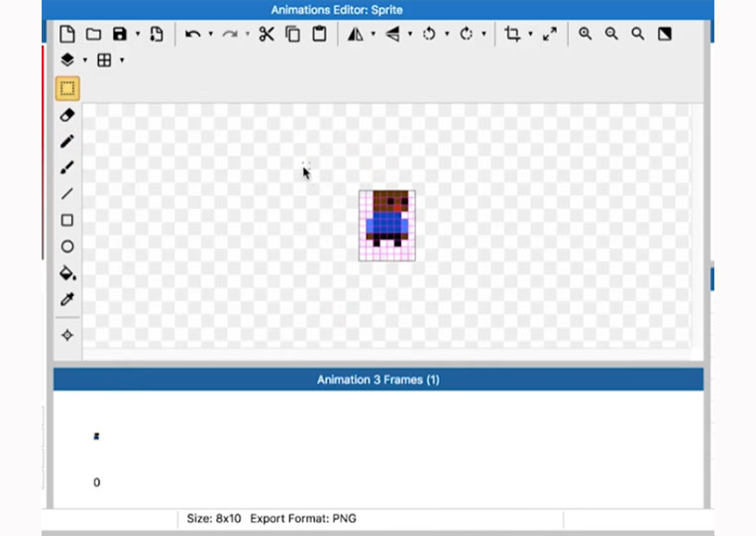756x536 pixels.
Task: Select the Line tool
Action: [x=67, y=194]
